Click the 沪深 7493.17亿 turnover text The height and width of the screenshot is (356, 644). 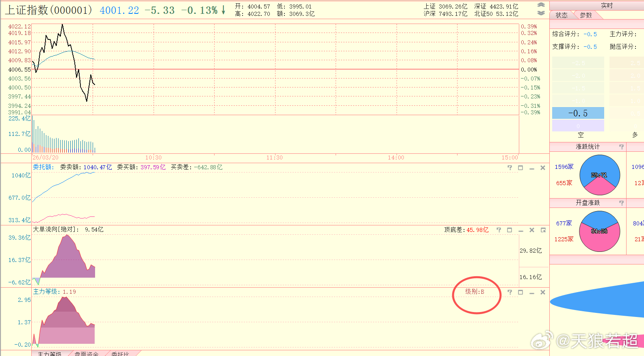pyautogui.click(x=445, y=14)
